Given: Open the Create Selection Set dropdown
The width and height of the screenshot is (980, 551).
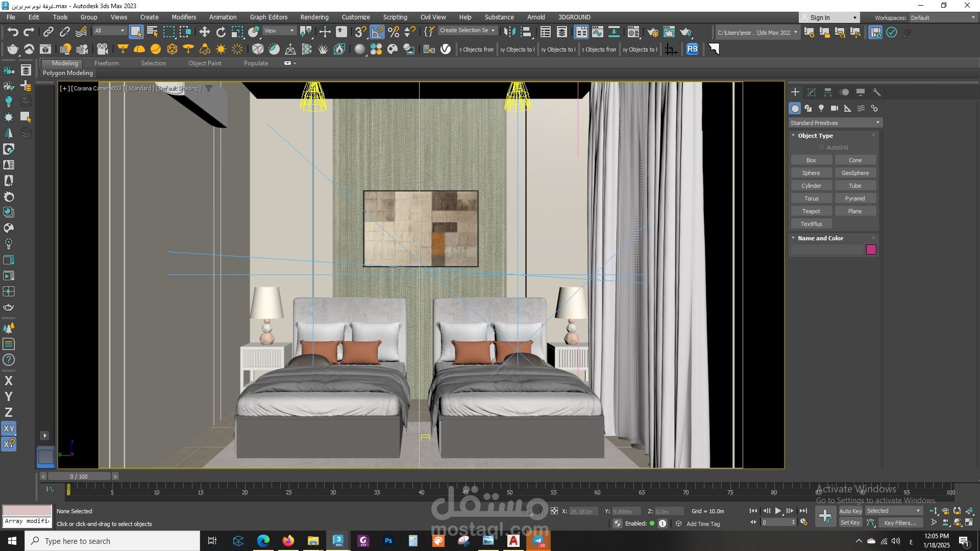Looking at the screenshot, I should (x=467, y=31).
